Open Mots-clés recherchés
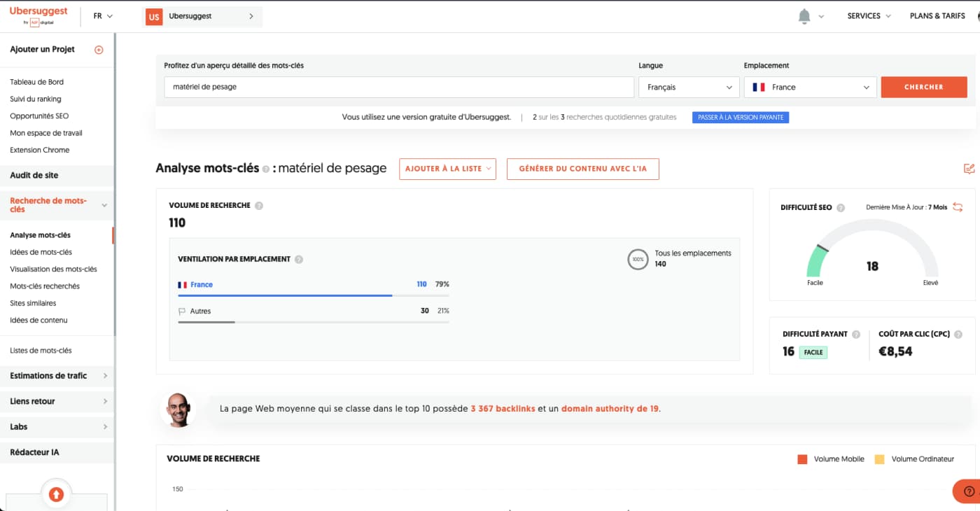 (45, 286)
